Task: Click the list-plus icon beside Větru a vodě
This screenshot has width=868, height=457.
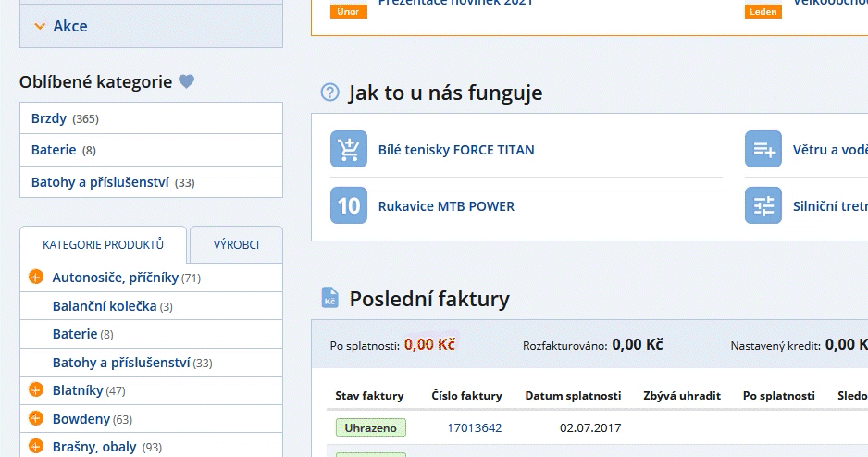Action: coord(763,149)
